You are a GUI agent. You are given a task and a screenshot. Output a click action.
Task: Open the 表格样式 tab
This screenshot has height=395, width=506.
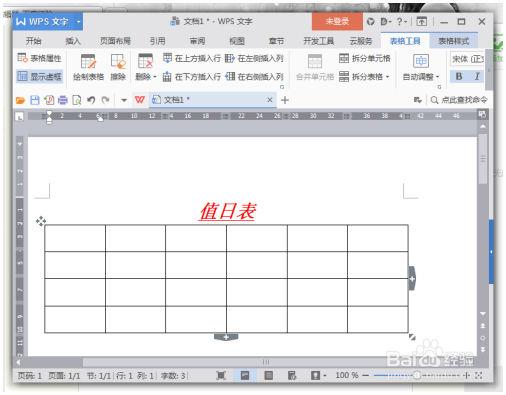[453, 41]
